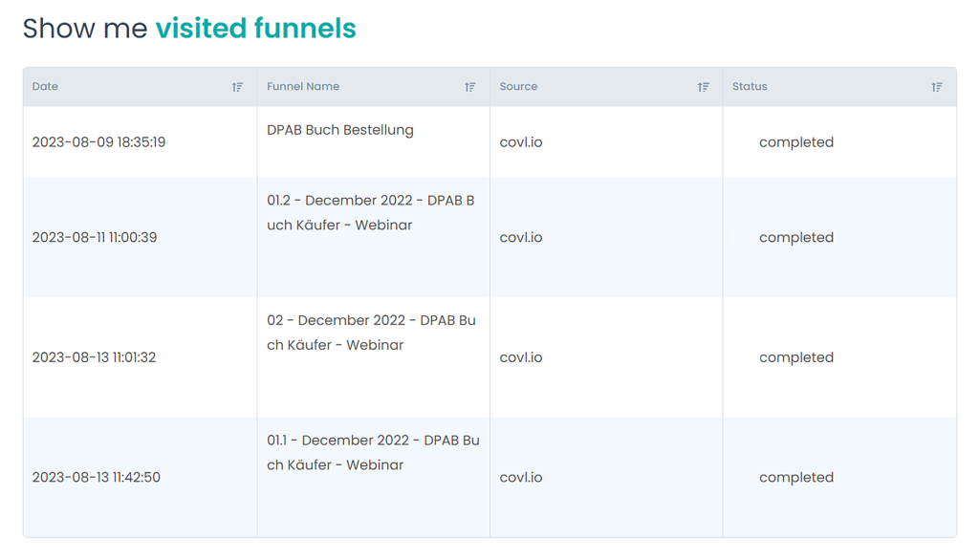Open the 01.2 December 2022 webinar funnel

click(371, 213)
